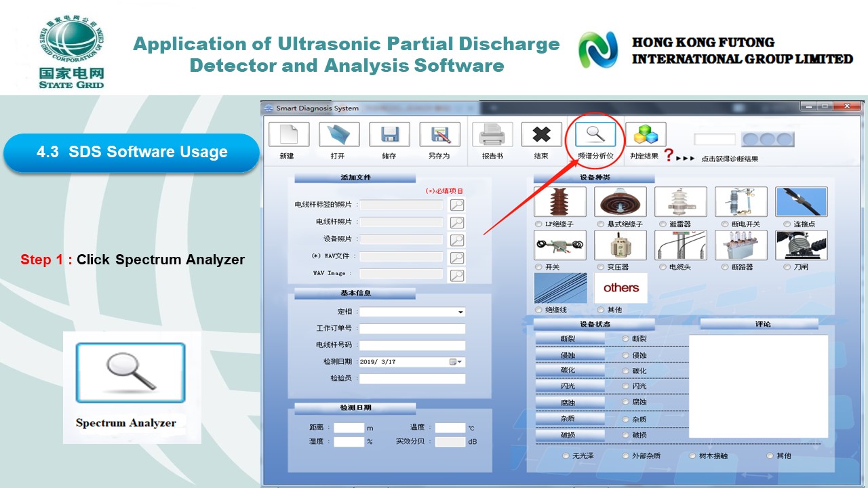The width and height of the screenshot is (868, 488).
Task: Click the LP绝缘子 insulator picture
Action: click(x=560, y=202)
